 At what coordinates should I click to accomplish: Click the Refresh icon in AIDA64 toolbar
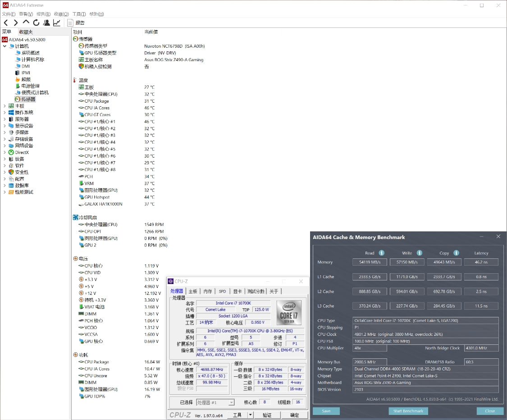[x=36, y=23]
